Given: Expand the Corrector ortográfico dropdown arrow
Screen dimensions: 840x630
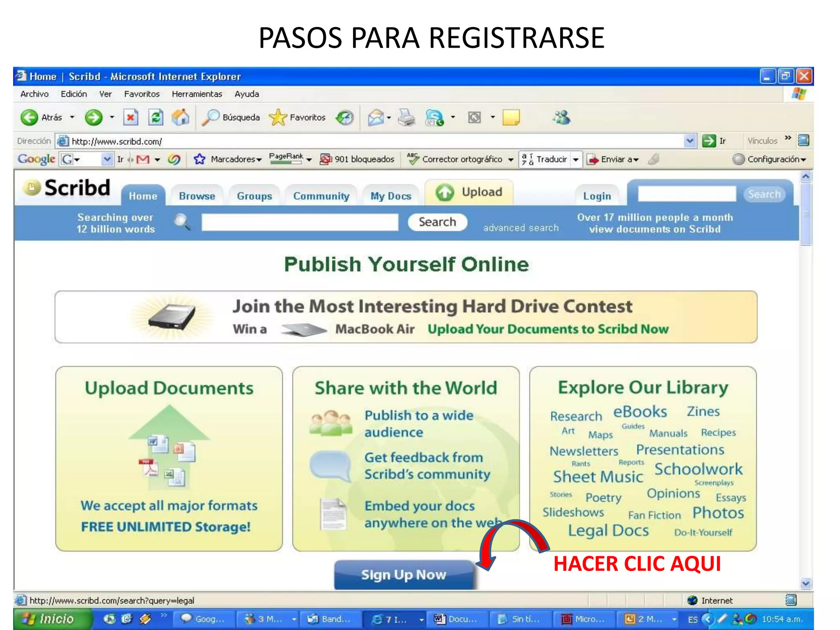Looking at the screenshot, I should 510,160.
